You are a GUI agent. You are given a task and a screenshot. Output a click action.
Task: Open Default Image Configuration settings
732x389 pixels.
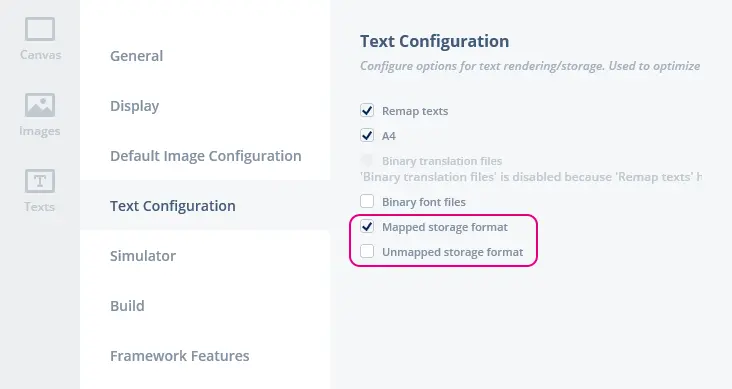click(x=205, y=156)
